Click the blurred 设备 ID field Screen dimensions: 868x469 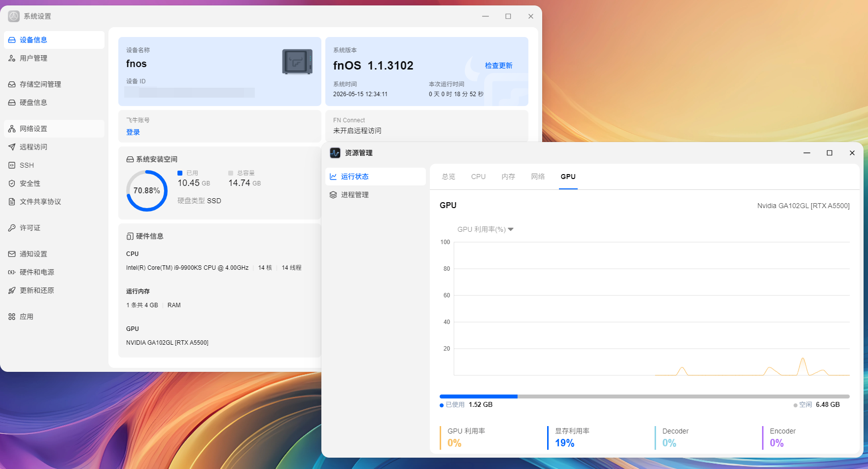190,92
